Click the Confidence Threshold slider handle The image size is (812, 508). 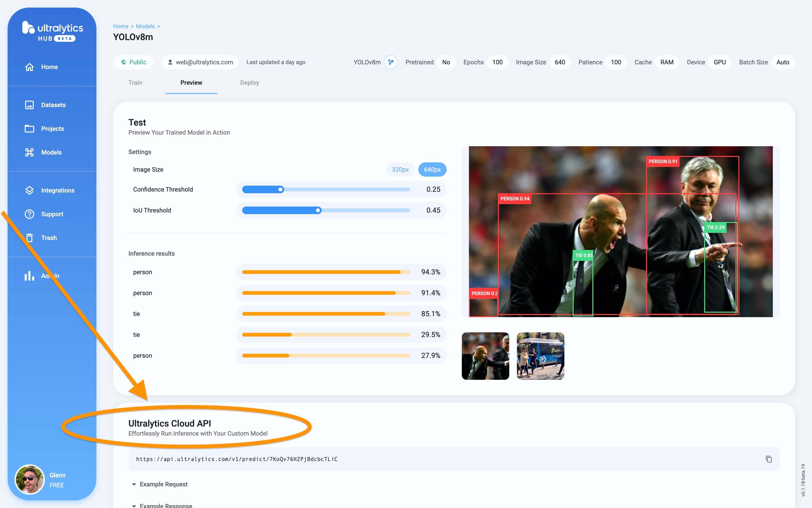pos(281,189)
